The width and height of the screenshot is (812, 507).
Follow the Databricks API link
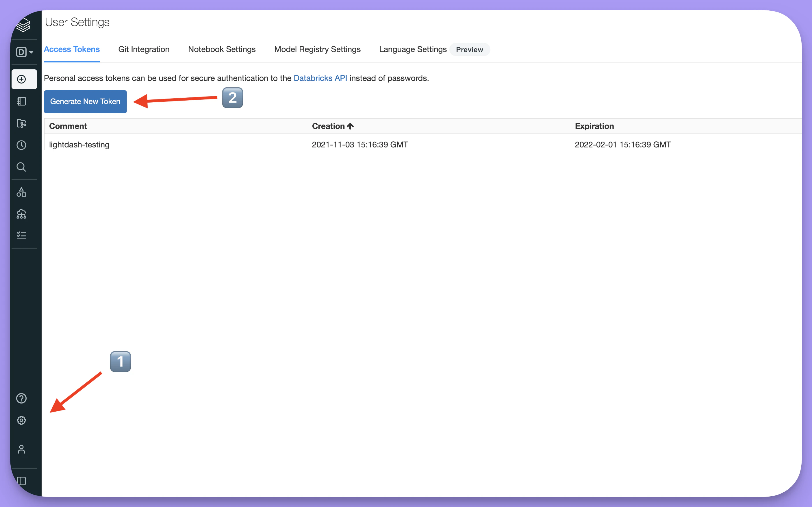(320, 78)
